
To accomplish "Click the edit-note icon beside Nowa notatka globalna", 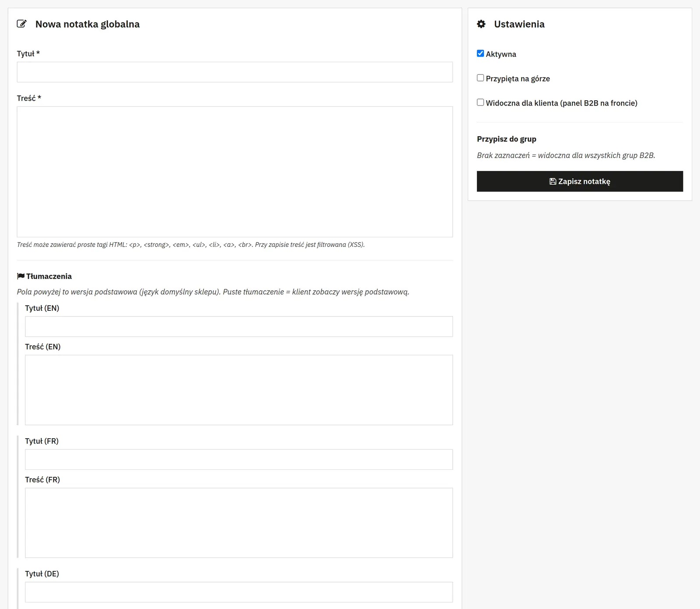I will click(x=21, y=24).
